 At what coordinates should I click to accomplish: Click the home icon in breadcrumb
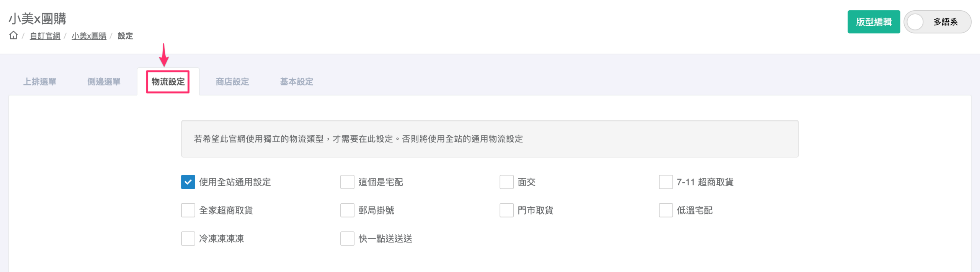coord(13,35)
